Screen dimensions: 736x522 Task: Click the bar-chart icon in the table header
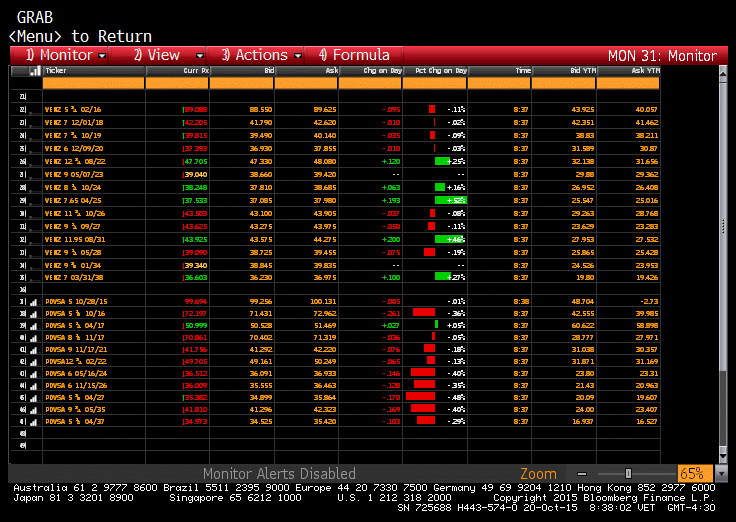(35, 71)
